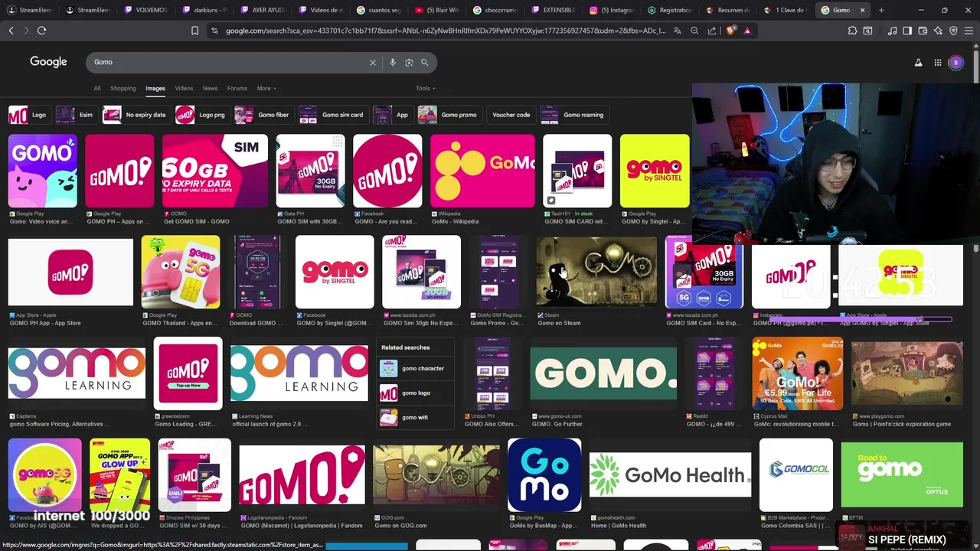980x551 pixels.
Task: Click the Google logo
Action: point(48,62)
